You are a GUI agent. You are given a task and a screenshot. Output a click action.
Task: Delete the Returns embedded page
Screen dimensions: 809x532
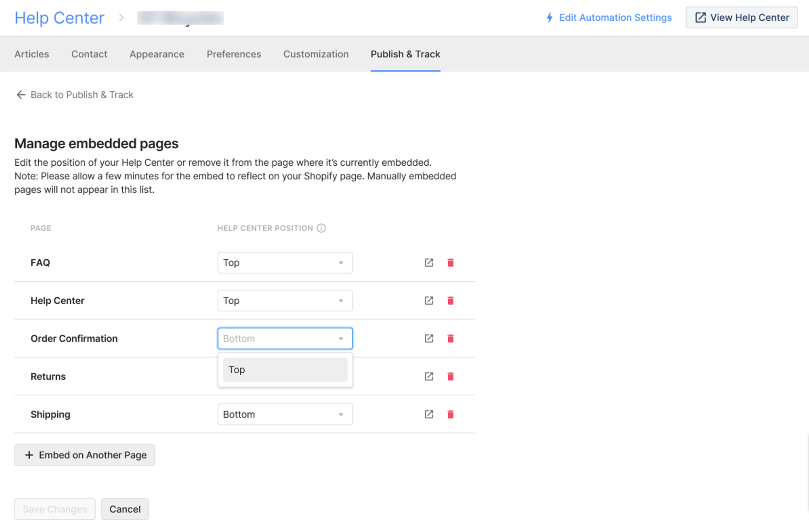(450, 376)
